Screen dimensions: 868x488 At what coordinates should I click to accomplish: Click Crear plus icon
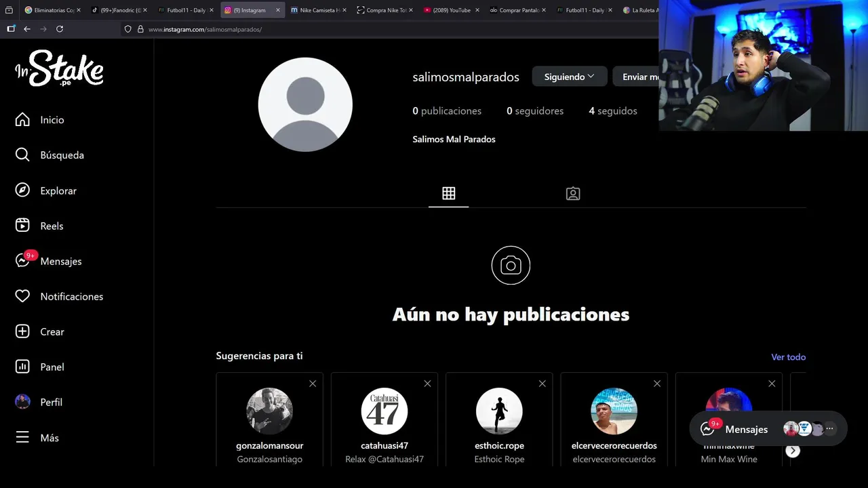[x=22, y=331]
